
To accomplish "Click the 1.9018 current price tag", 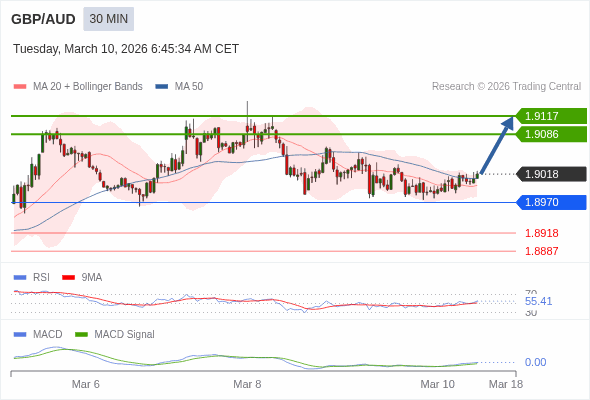I will pyautogui.click(x=551, y=174).
